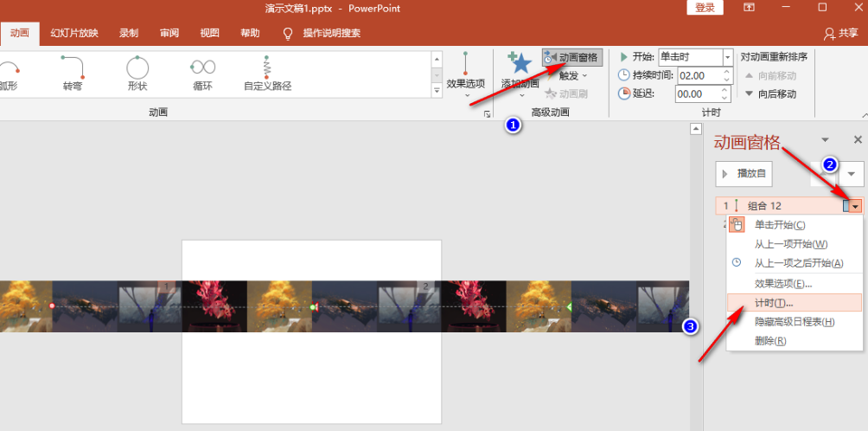Click the 添加动画 star icon

coord(520,63)
